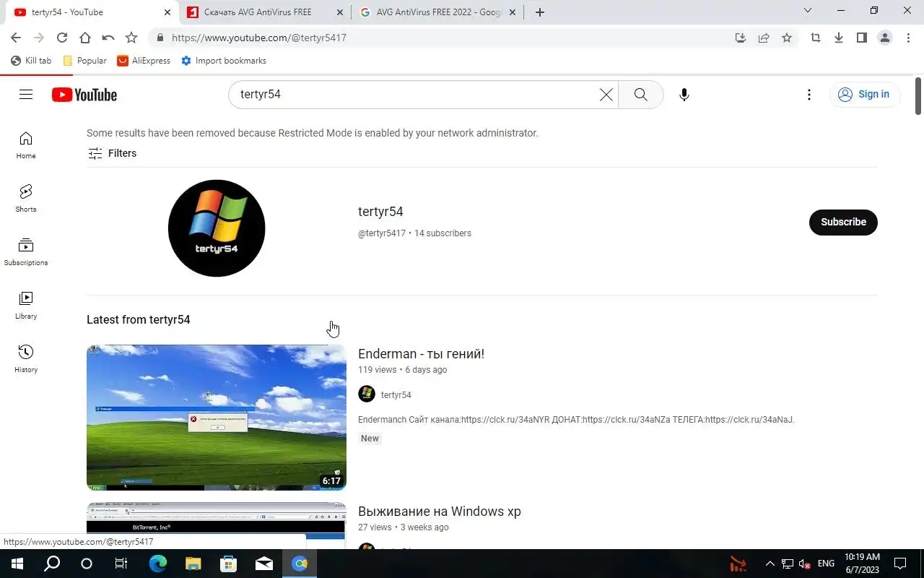Show hidden system tray icons
This screenshot has height=578, width=924.
770,564
